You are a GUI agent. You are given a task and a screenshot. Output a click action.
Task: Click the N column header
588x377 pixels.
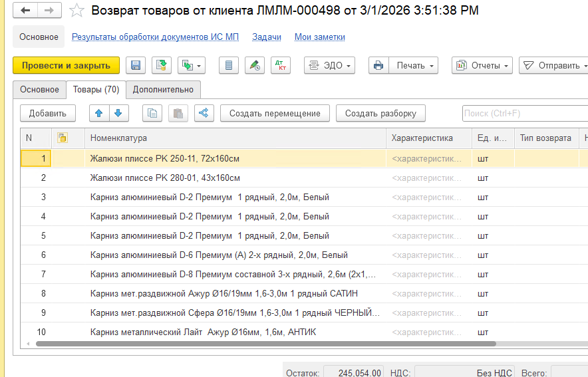pyautogui.click(x=36, y=138)
